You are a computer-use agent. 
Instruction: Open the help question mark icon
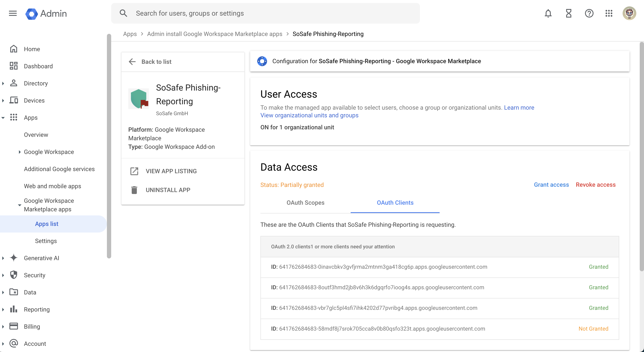pos(589,13)
